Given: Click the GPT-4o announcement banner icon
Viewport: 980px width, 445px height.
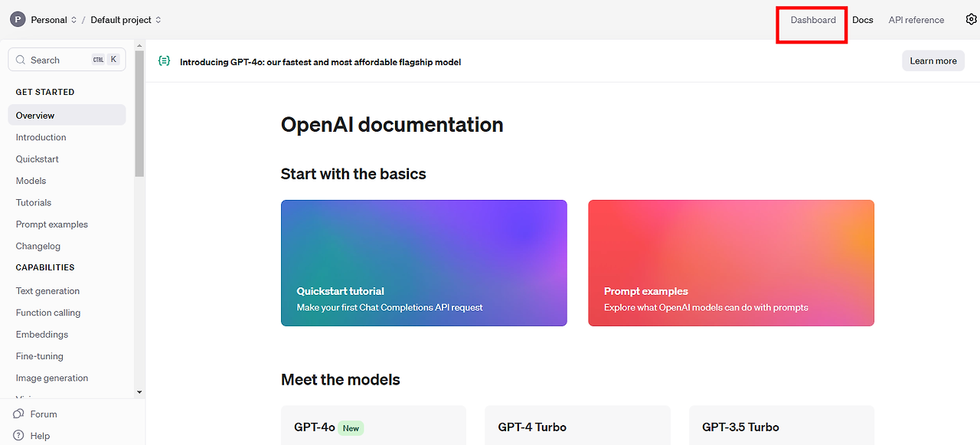Looking at the screenshot, I should coord(164,61).
